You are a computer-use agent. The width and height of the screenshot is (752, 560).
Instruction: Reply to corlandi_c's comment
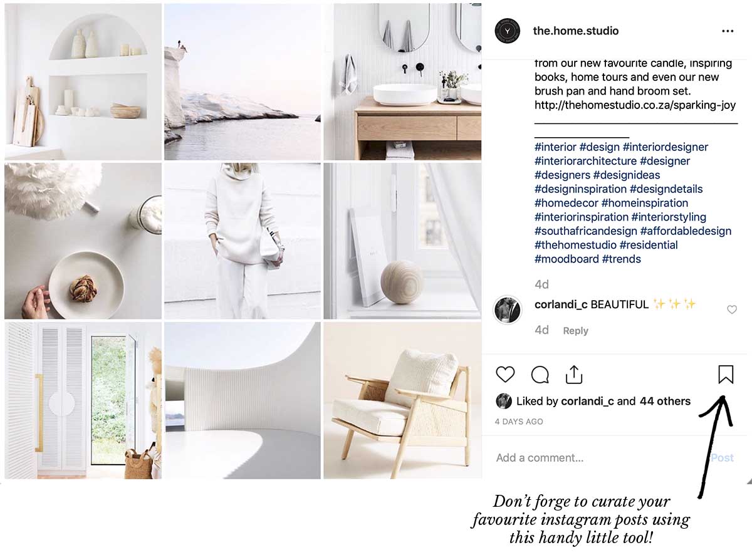point(575,331)
